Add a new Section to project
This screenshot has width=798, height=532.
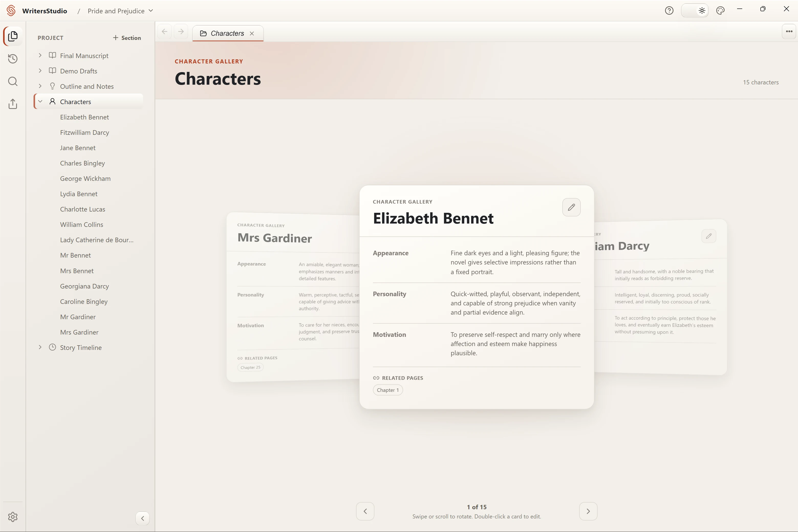pyautogui.click(x=127, y=38)
